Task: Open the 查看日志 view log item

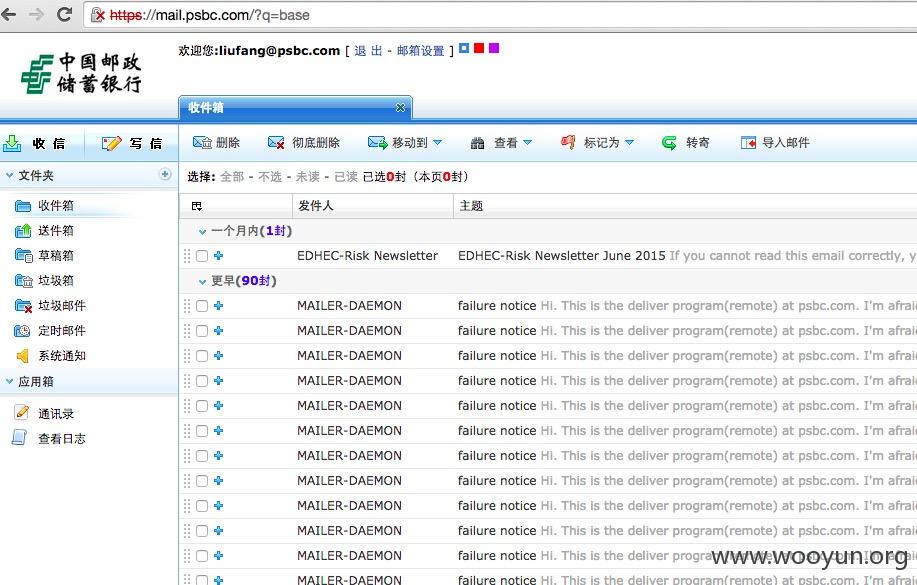Action: [50, 439]
